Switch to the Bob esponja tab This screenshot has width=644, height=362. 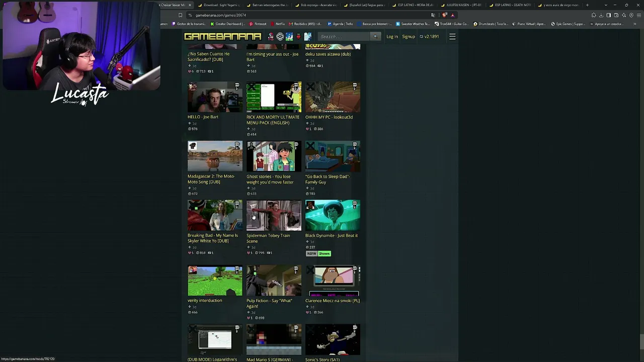316,5
